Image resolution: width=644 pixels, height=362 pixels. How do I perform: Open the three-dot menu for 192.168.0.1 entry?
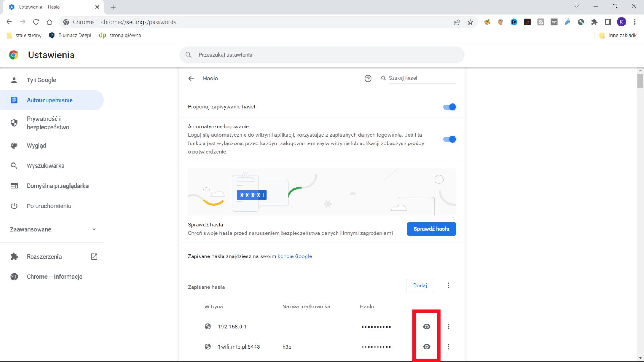448,326
